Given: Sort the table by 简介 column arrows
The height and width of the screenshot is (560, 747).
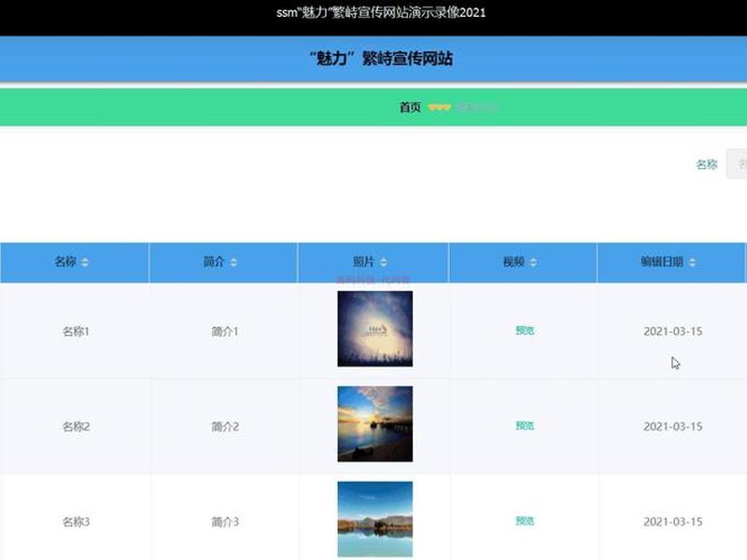Looking at the screenshot, I should point(233,262).
